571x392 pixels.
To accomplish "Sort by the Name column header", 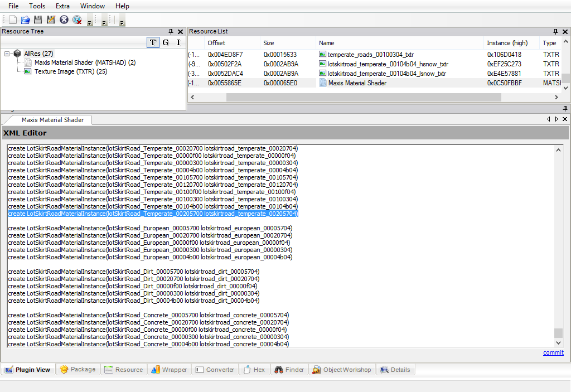I will [399, 43].
